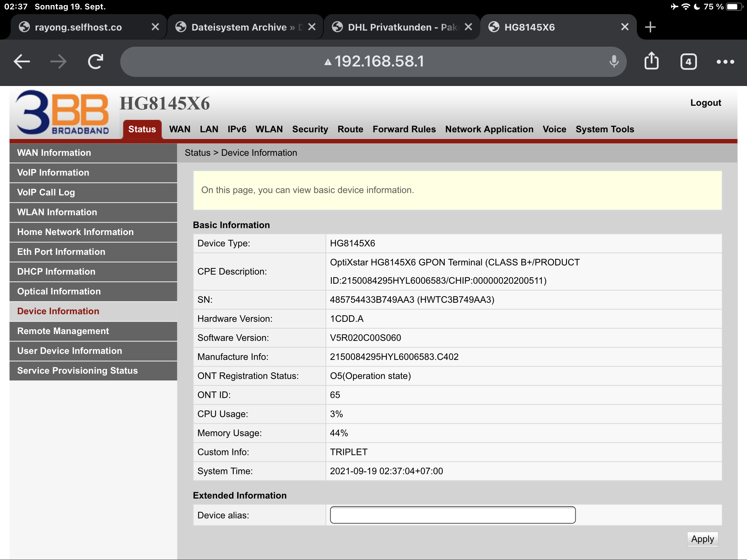Click the System Time value 2021-09-19 02:37:04+07:00

click(386, 471)
